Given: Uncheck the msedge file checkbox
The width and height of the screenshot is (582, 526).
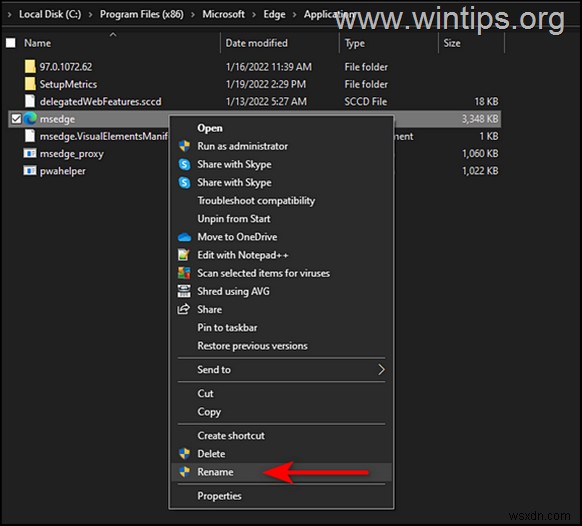Looking at the screenshot, I should coord(16,119).
